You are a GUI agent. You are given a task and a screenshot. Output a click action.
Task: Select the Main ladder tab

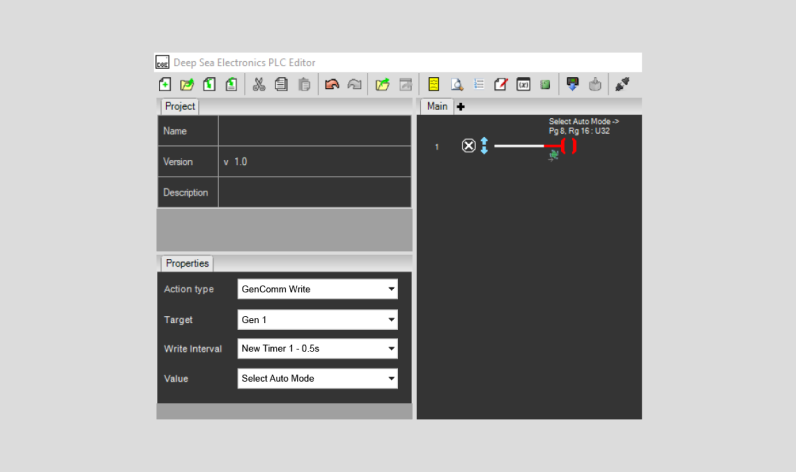[x=437, y=107]
